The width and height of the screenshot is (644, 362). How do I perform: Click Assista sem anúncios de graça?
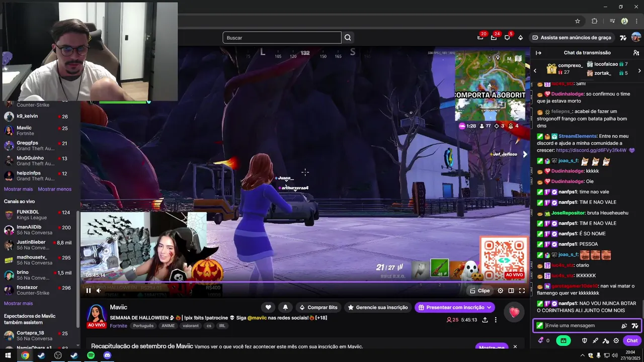[x=572, y=38]
